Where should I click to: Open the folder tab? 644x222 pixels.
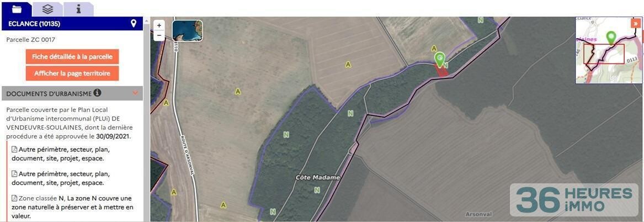[x=17, y=9]
